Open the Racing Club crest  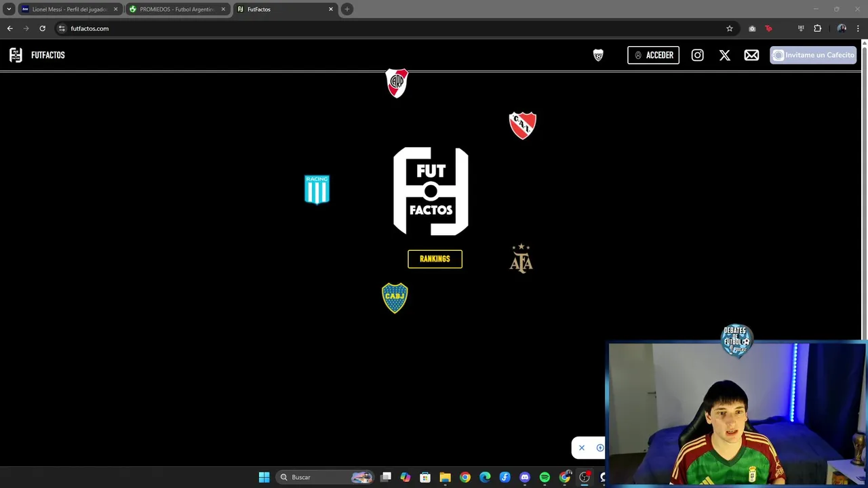pos(317,189)
